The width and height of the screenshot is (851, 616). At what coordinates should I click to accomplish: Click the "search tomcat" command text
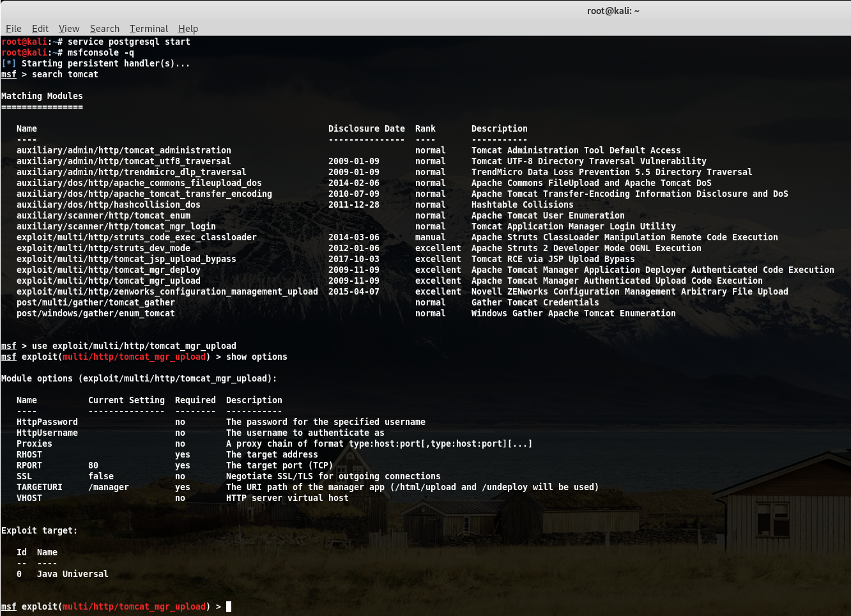coord(65,74)
